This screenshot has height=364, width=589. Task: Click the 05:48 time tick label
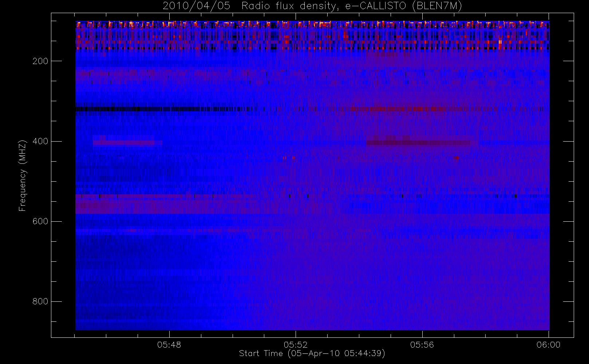click(169, 345)
